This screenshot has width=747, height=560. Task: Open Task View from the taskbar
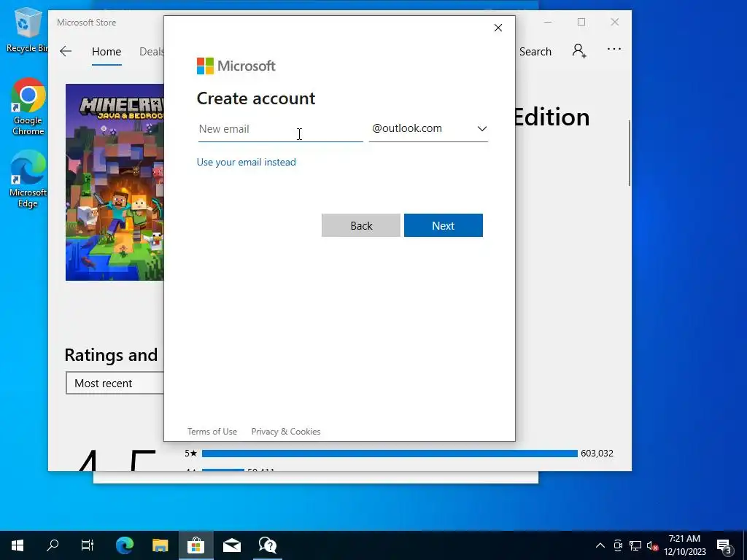(88, 545)
